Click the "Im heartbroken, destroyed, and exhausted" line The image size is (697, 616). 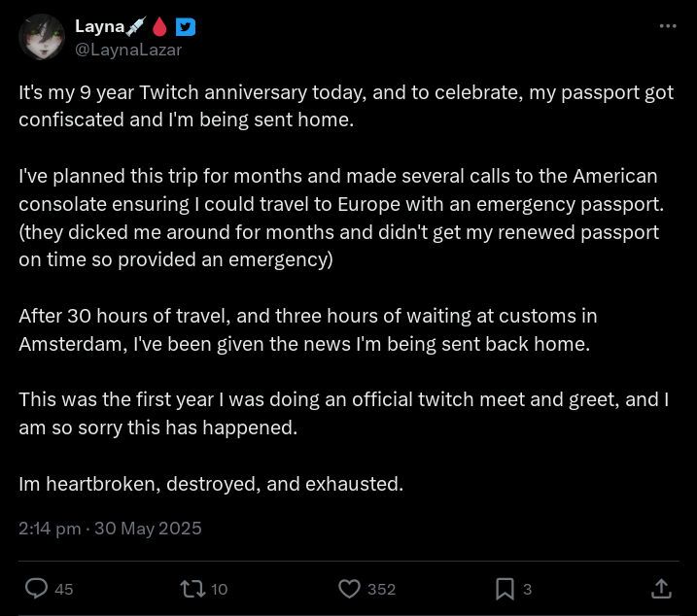pyautogui.click(x=211, y=483)
